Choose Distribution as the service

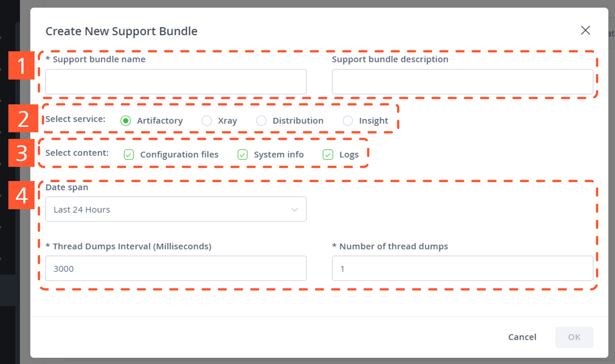pyautogui.click(x=261, y=120)
